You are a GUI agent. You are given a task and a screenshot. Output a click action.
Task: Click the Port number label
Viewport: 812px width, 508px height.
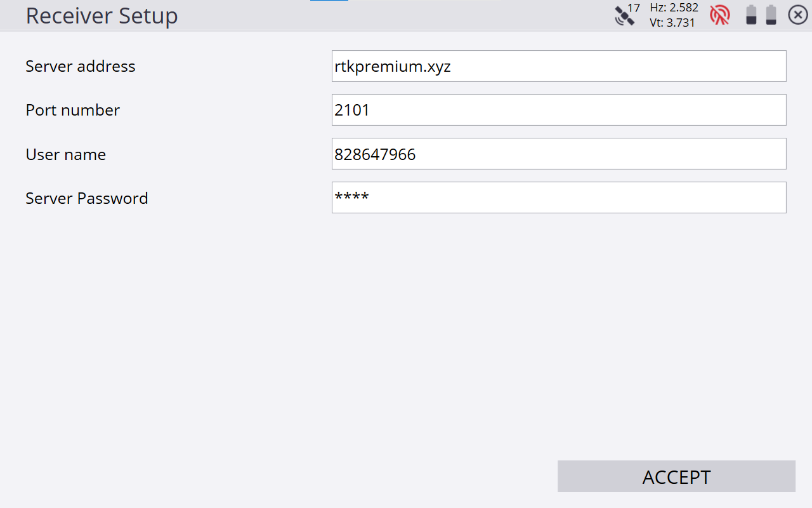(x=72, y=110)
